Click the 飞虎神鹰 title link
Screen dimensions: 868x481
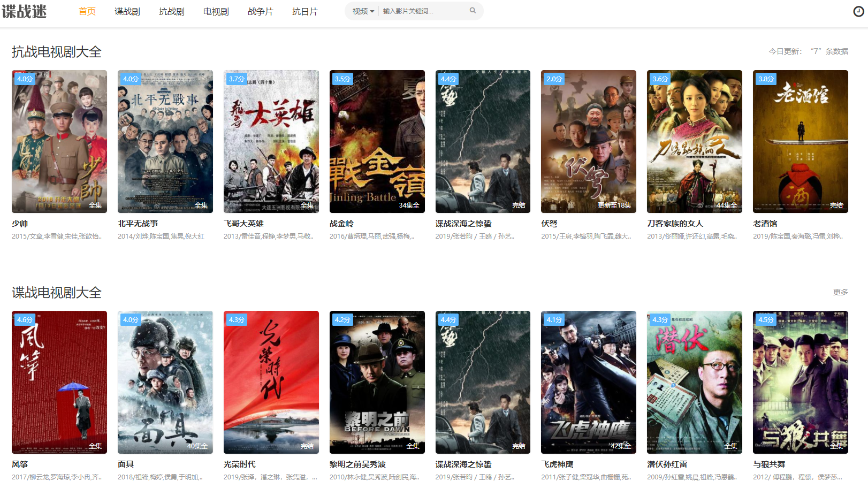point(557,464)
